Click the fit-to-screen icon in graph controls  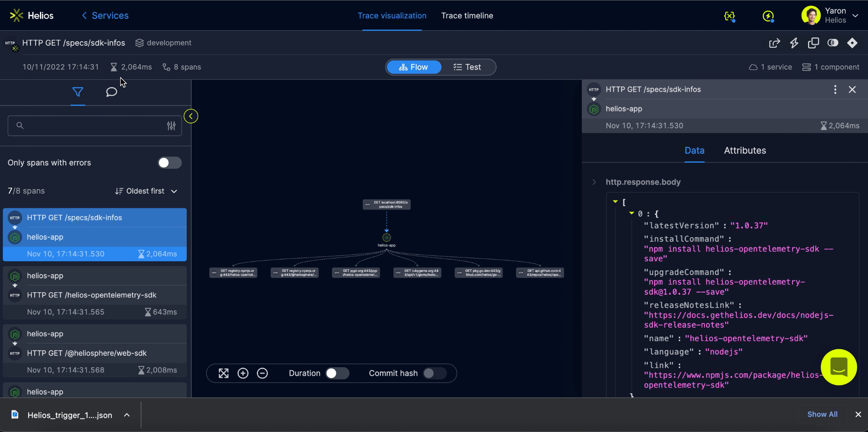pos(223,373)
